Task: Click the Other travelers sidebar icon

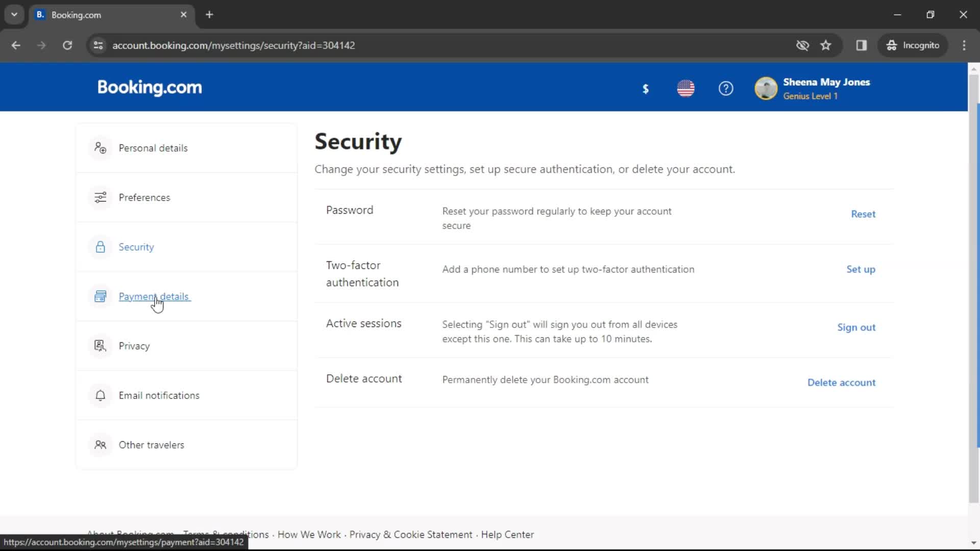Action: click(100, 445)
